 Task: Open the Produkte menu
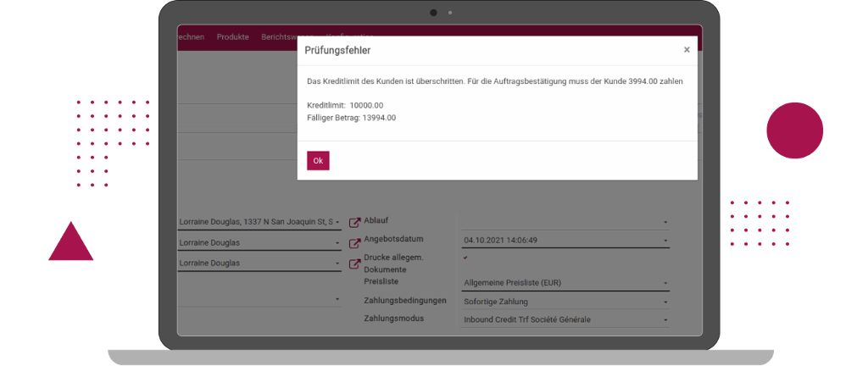233,37
